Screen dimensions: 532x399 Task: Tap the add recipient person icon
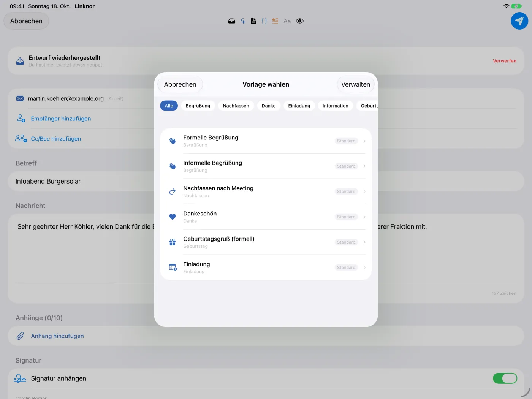(x=21, y=119)
